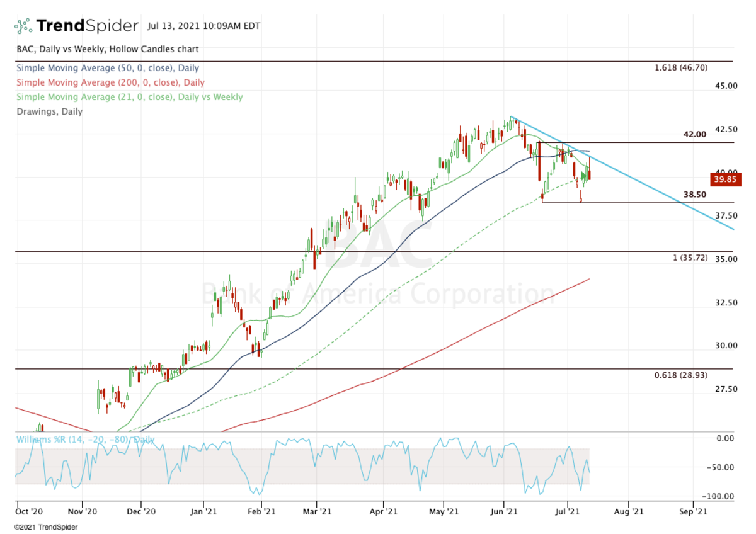Click the Apr '21 date axis label
This screenshot has height=534, width=756.
(382, 512)
